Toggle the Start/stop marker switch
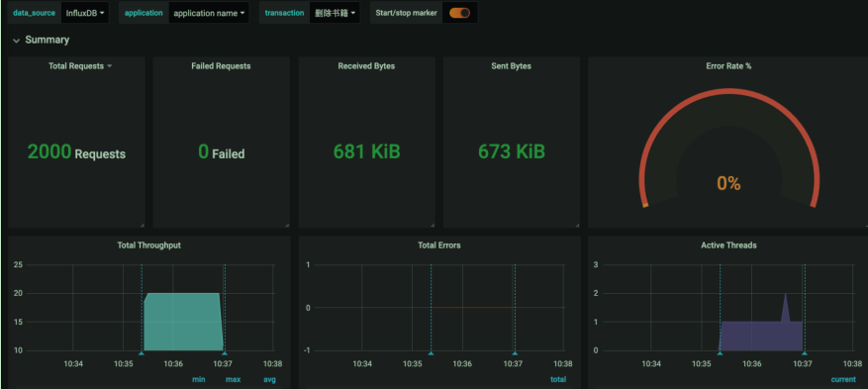 pos(459,13)
